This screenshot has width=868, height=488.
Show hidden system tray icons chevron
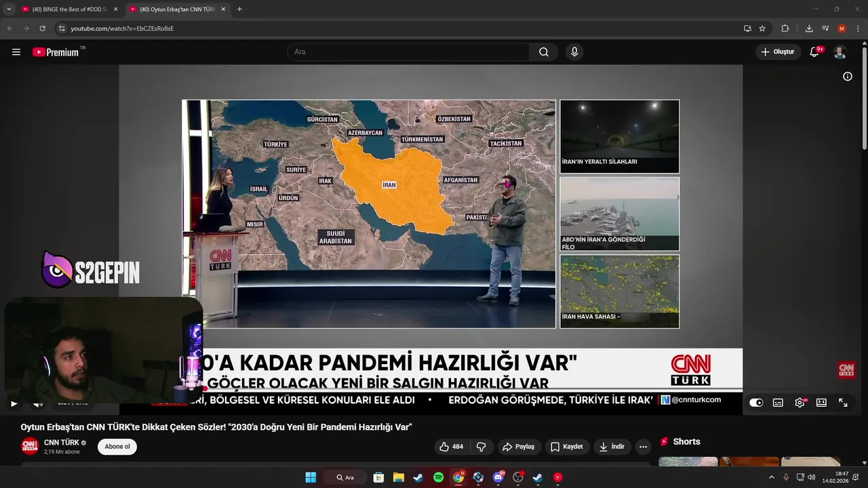[x=772, y=477]
